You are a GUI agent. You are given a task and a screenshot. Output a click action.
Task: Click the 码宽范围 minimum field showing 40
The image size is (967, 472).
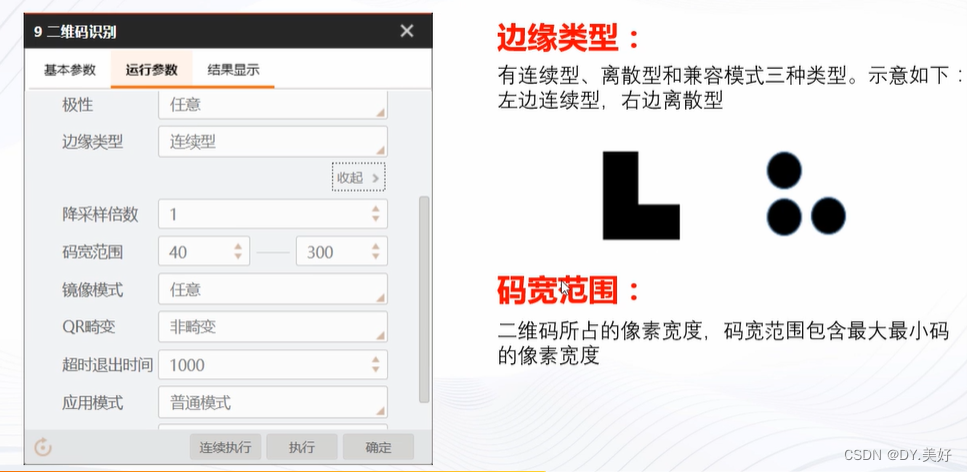pos(204,252)
